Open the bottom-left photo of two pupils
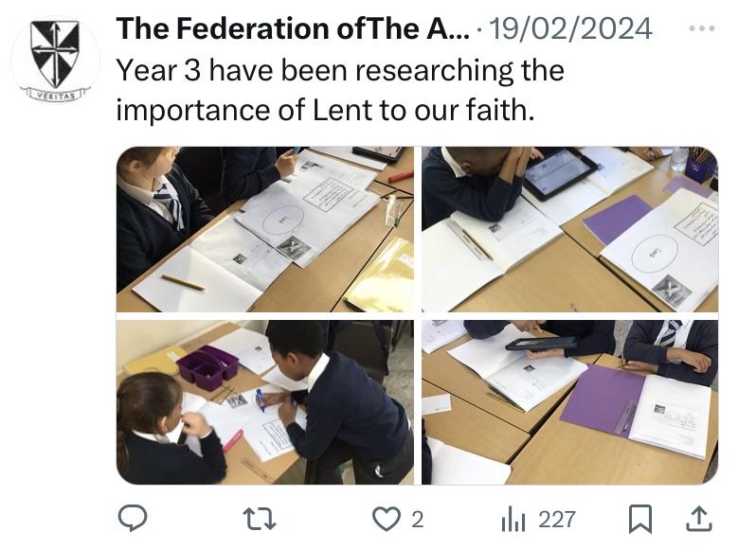This screenshot has height=549, width=756. click(x=264, y=402)
